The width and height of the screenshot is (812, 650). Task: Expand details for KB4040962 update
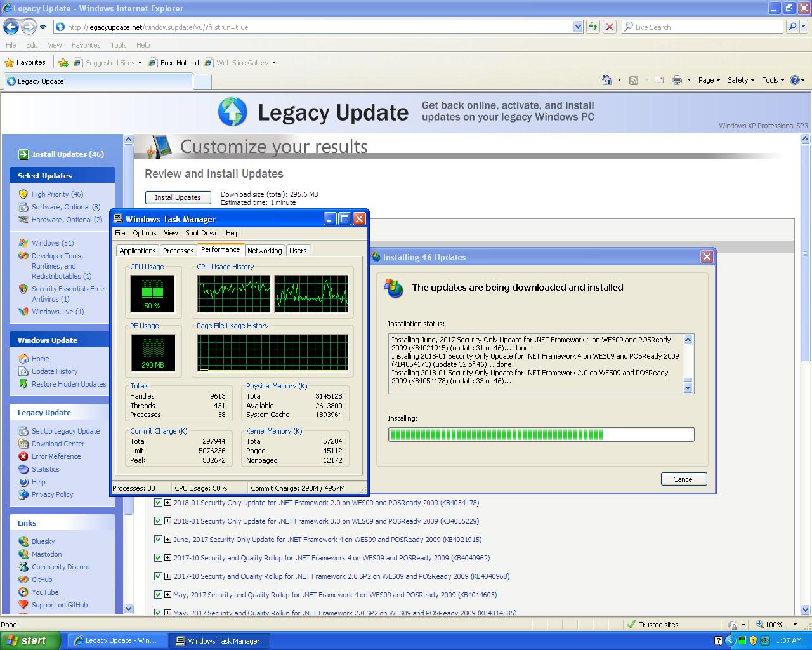[167, 558]
